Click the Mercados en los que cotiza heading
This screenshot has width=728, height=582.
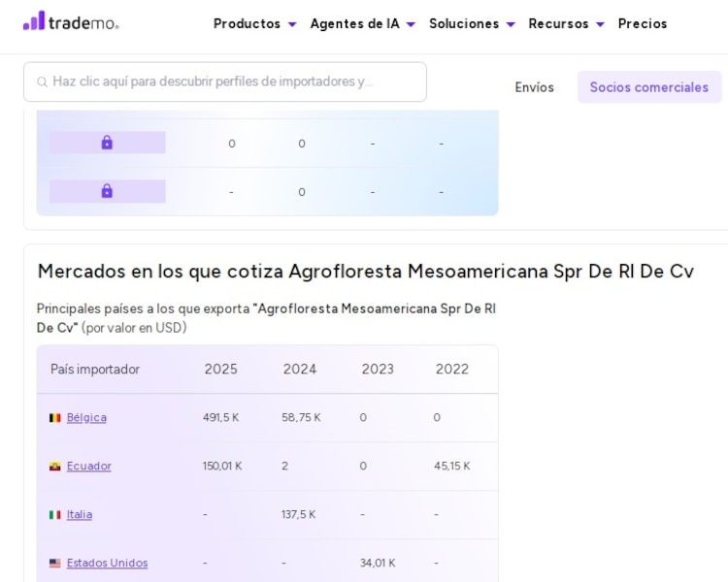click(x=365, y=272)
